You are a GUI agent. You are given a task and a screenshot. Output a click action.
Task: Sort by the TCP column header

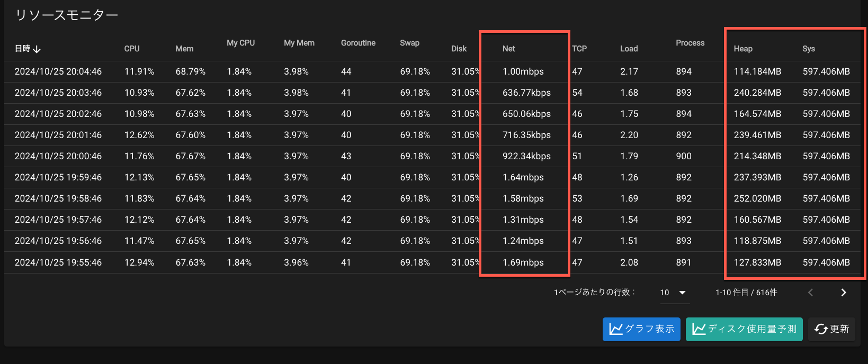(579, 49)
